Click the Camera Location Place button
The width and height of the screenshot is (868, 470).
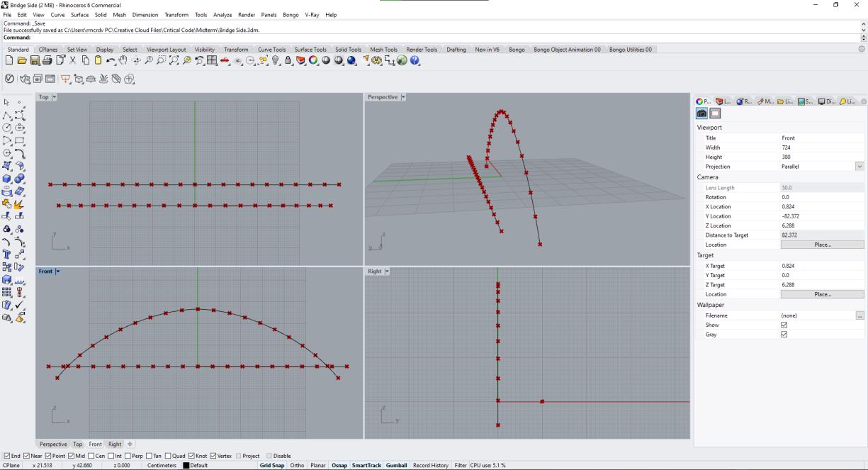pos(822,245)
